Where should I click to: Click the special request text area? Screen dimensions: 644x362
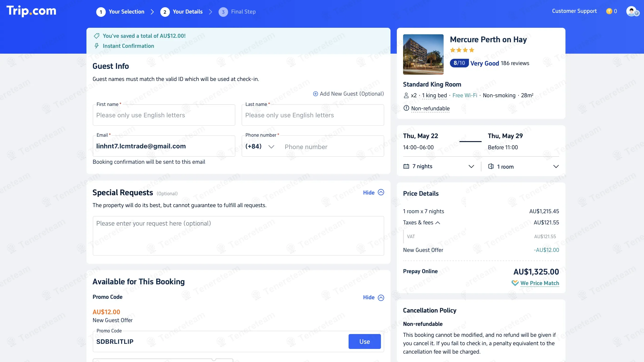238,236
